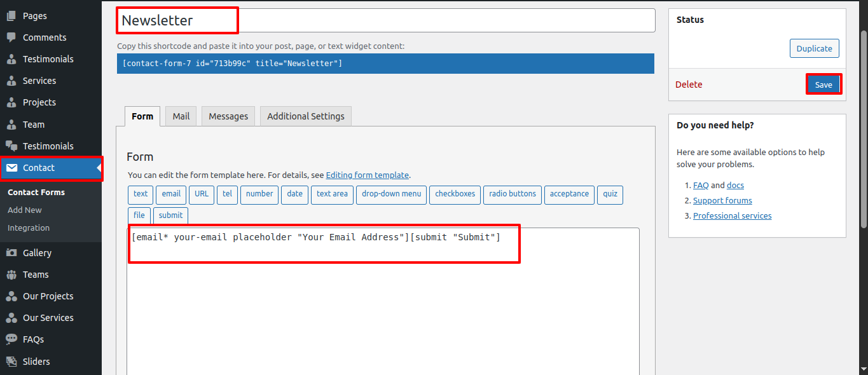Open the Editing form template link
The width and height of the screenshot is (868, 375).
(x=368, y=175)
